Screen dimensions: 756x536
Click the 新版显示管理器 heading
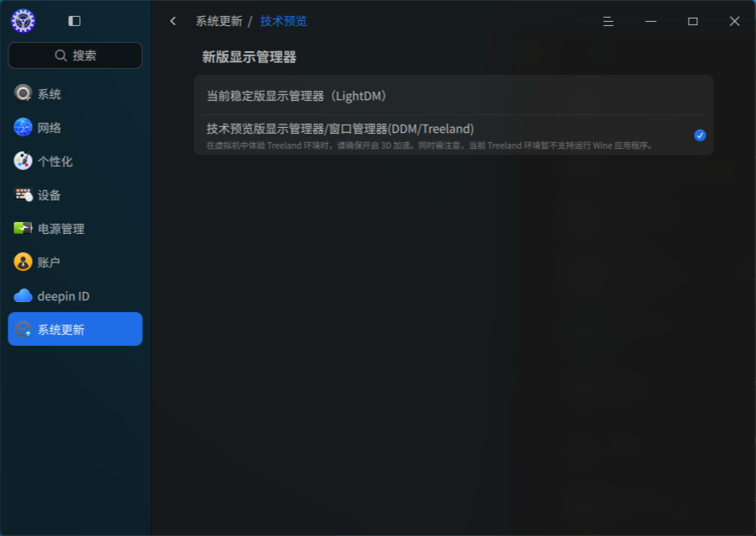tap(249, 57)
